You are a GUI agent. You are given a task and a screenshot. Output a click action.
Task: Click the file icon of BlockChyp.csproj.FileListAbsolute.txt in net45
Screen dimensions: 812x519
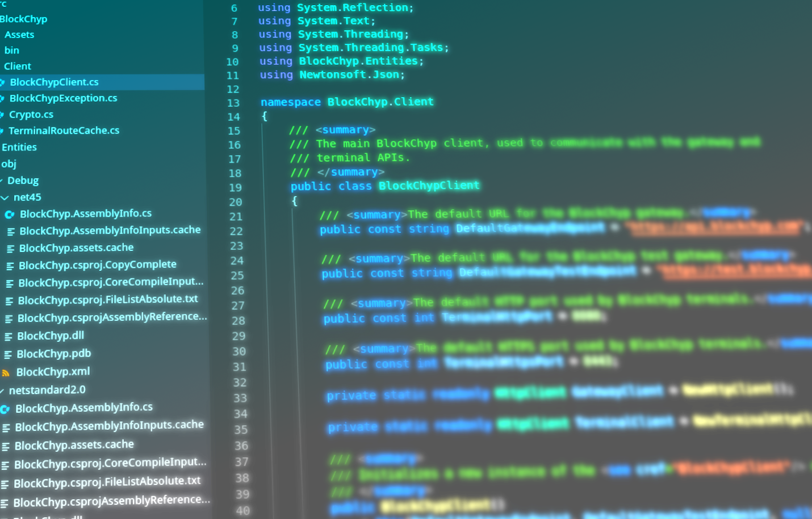9,302
